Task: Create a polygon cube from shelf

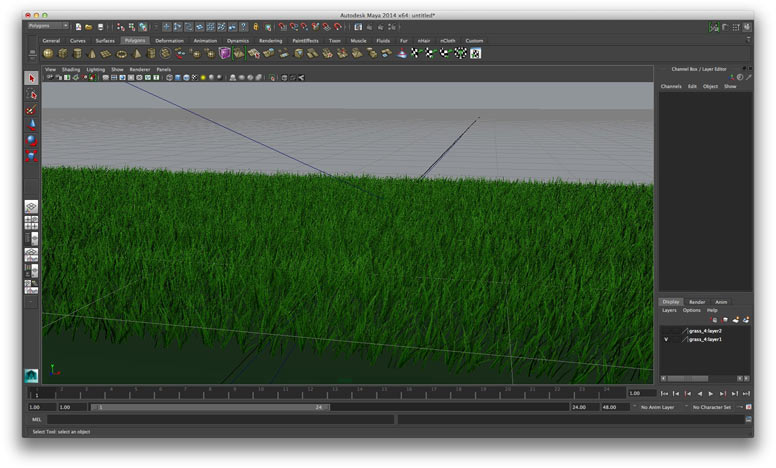Action: 63,53
